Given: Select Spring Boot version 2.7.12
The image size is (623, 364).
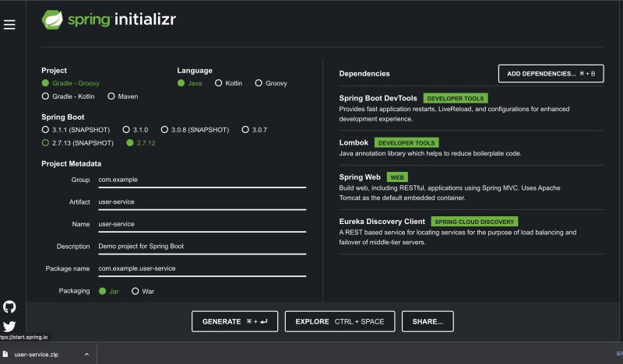Looking at the screenshot, I should pyautogui.click(x=141, y=142).
